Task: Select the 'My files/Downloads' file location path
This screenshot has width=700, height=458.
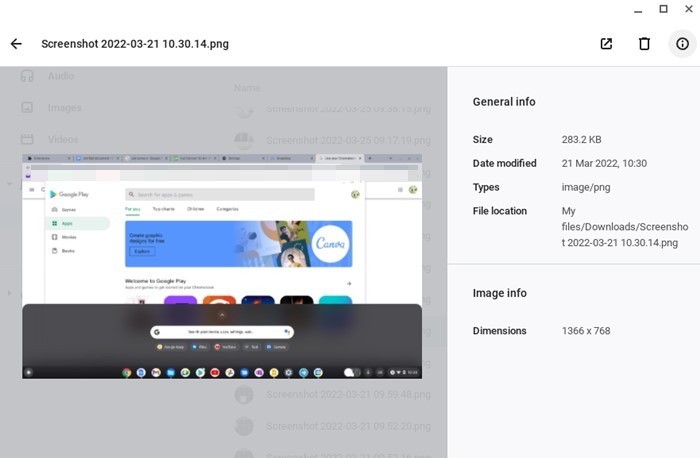Action: pyautogui.click(x=625, y=227)
